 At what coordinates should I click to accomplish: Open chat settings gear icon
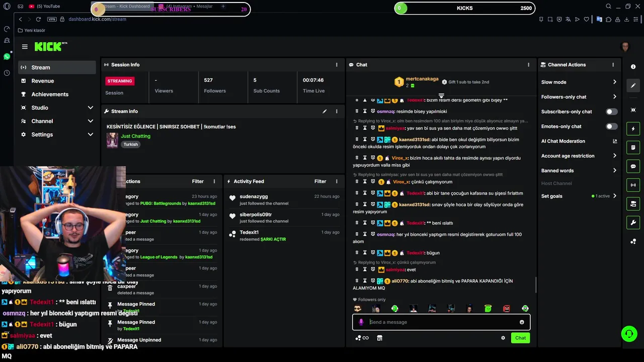(x=503, y=338)
